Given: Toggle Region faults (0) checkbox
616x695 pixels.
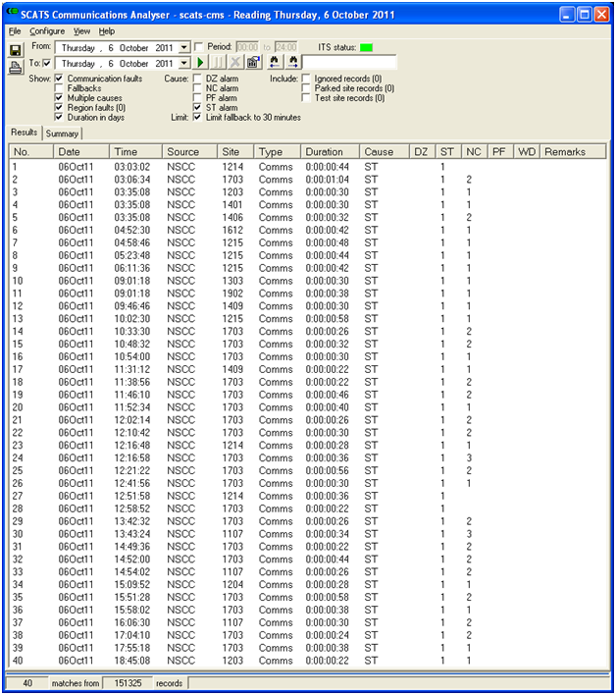Looking at the screenshot, I should pyautogui.click(x=59, y=108).
